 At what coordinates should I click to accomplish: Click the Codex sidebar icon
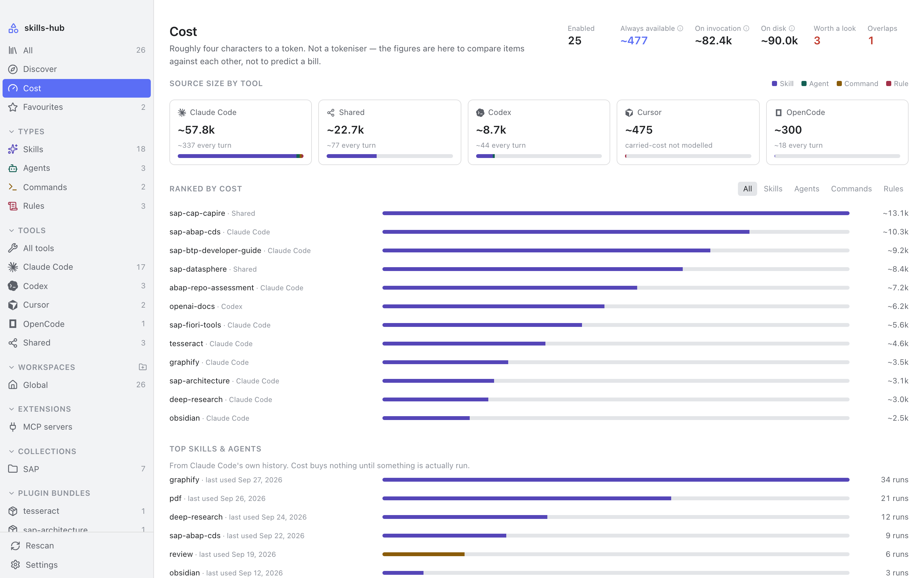click(x=13, y=286)
